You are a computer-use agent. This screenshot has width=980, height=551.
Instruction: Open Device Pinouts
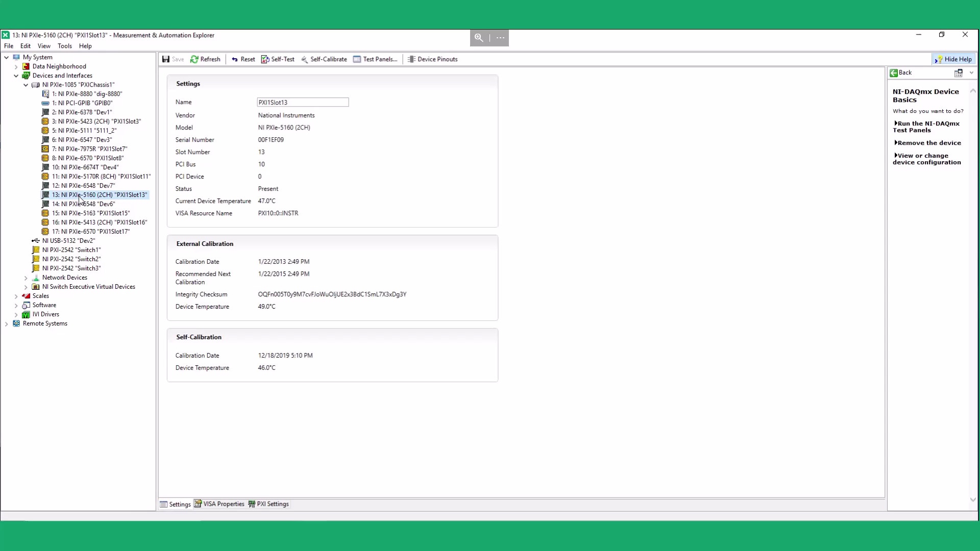pos(432,59)
